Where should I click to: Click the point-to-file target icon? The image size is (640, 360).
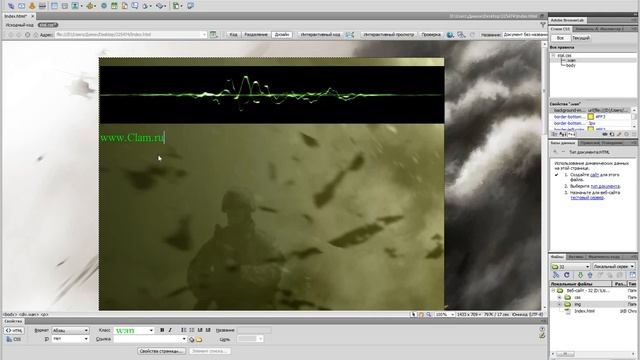pos(191,339)
